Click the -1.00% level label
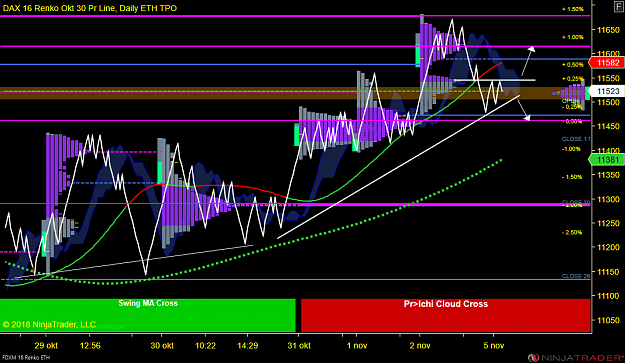 tap(571, 149)
